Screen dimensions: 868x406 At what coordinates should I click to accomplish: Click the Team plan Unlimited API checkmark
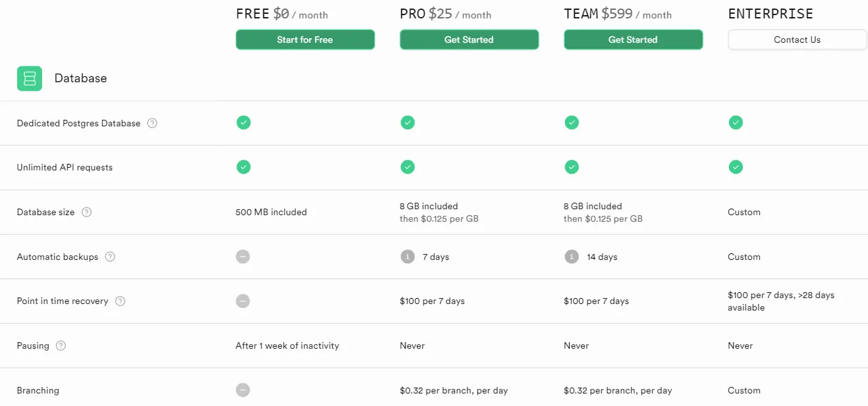click(572, 167)
